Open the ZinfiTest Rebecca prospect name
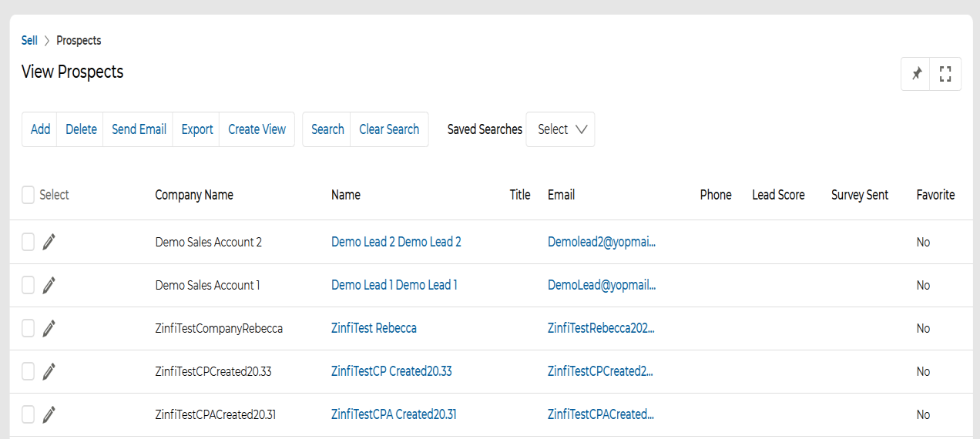Image resolution: width=980 pixels, height=439 pixels. pos(374,328)
